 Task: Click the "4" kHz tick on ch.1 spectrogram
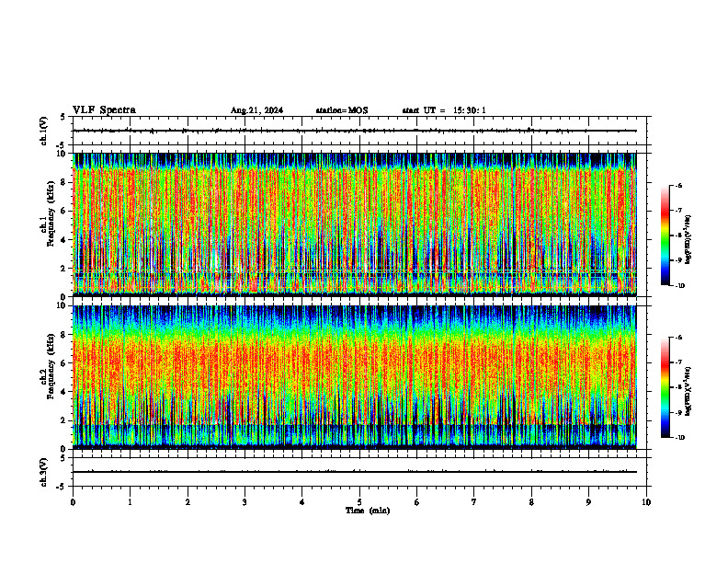coord(63,240)
